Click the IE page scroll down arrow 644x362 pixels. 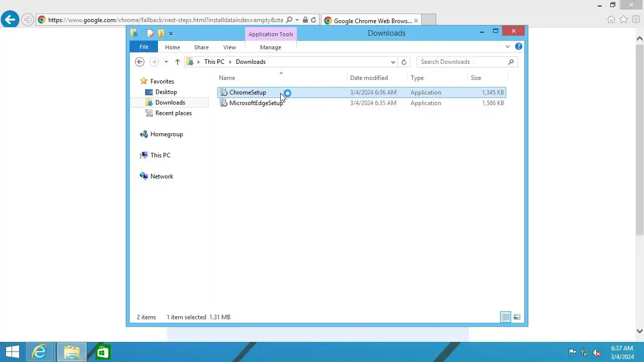[640, 331]
